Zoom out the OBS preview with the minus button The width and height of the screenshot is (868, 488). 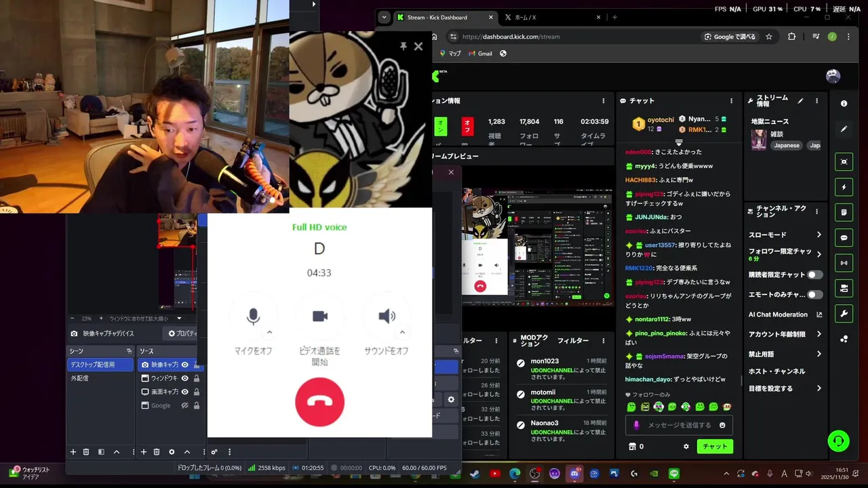[x=73, y=319]
